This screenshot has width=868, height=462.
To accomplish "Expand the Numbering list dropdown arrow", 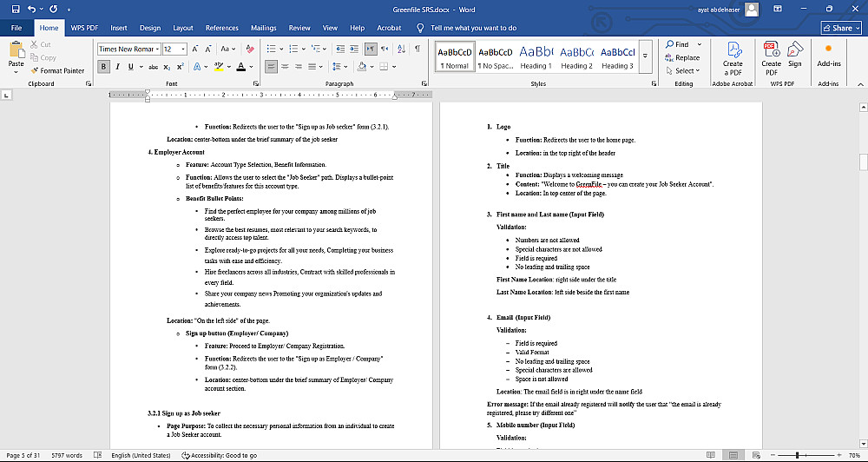I will (x=305, y=49).
